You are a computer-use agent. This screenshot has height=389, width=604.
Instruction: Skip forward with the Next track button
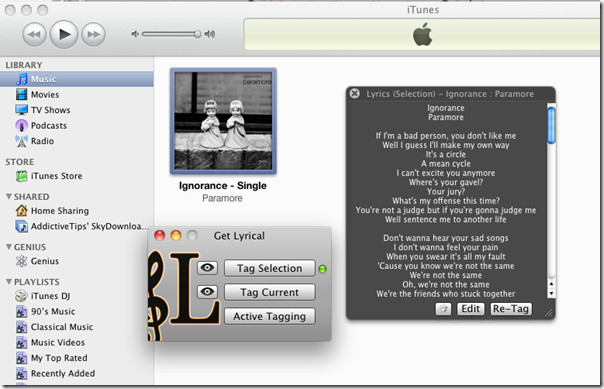pyautogui.click(x=93, y=34)
